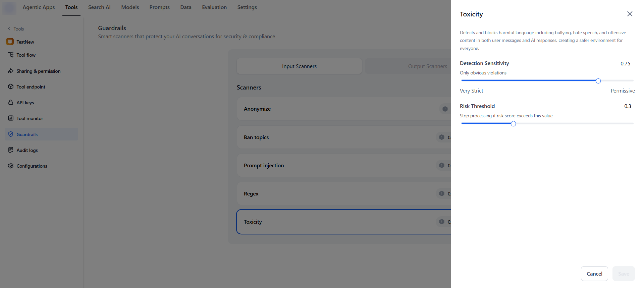The width and height of the screenshot is (644, 288).
Task: Click the Save button
Action: [x=623, y=274]
